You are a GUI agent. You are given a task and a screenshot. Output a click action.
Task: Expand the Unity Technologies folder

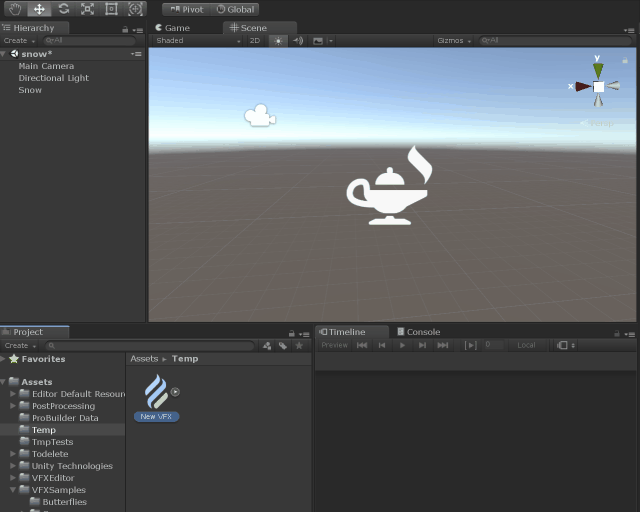click(x=13, y=466)
